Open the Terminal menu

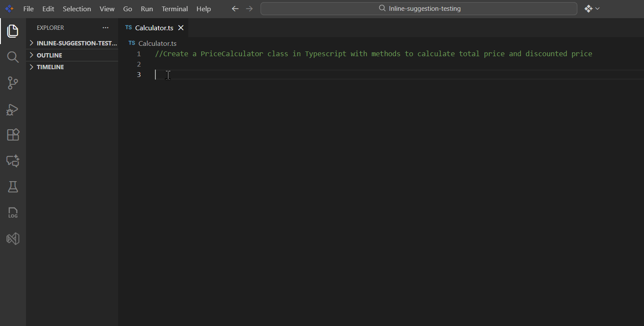tap(174, 9)
